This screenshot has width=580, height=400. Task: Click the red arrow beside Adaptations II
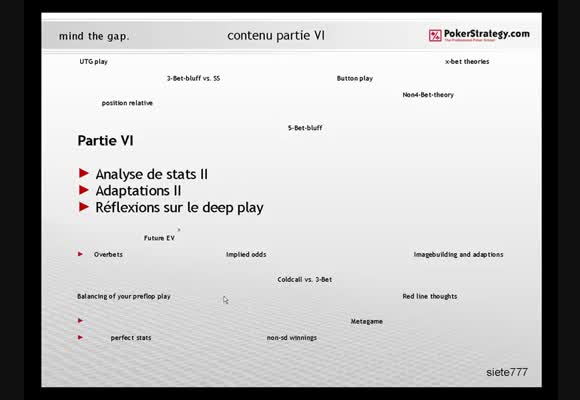click(x=84, y=190)
